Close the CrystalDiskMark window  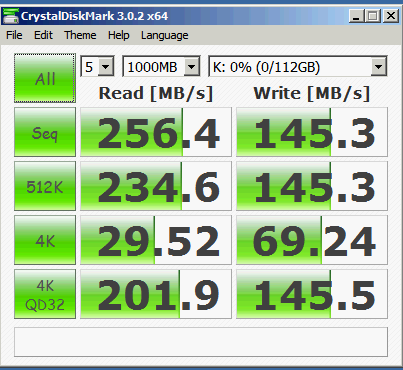point(391,16)
